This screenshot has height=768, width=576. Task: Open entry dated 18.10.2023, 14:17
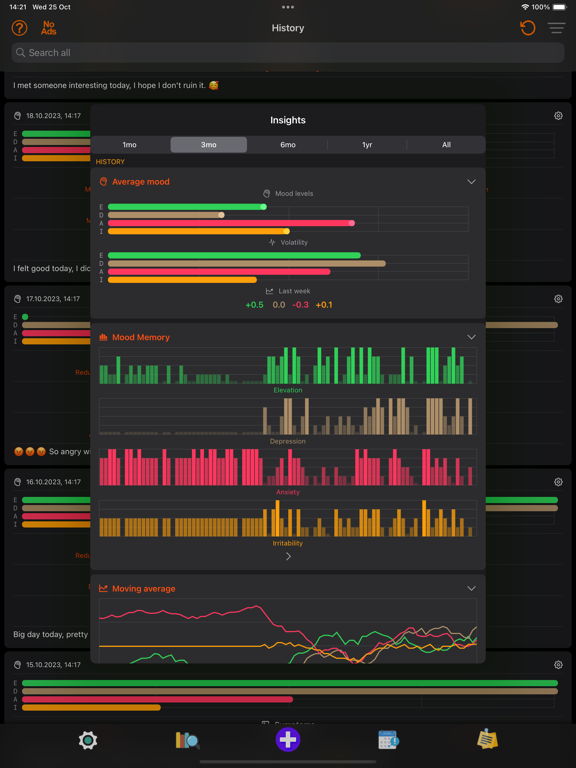pyautogui.click(x=53, y=116)
